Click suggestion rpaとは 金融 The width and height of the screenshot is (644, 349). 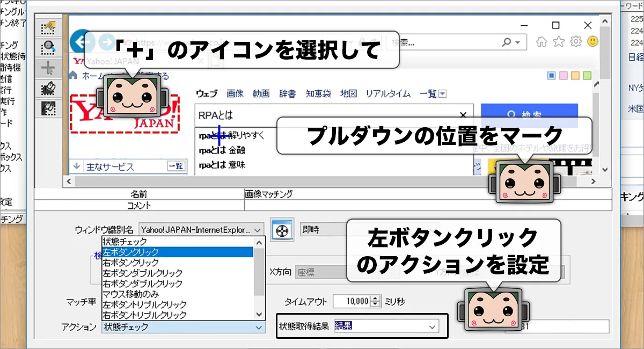click(223, 150)
